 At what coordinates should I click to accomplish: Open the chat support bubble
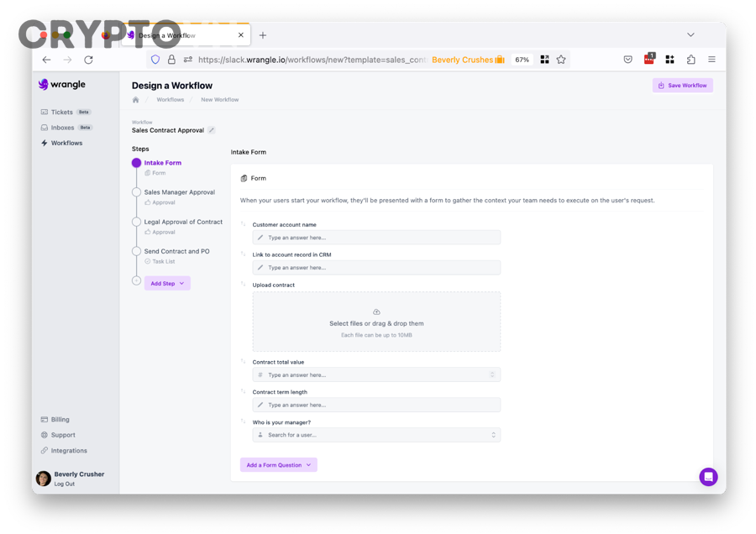click(x=708, y=477)
